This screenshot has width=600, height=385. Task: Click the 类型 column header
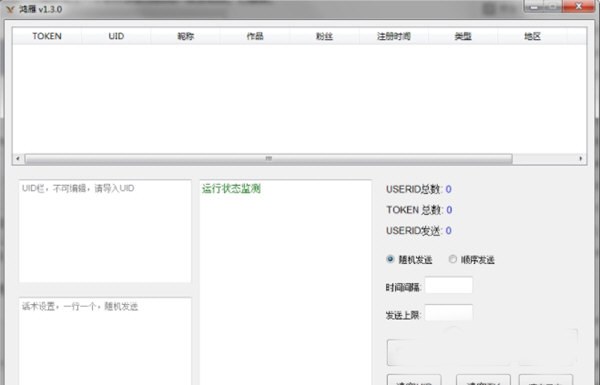(x=463, y=36)
